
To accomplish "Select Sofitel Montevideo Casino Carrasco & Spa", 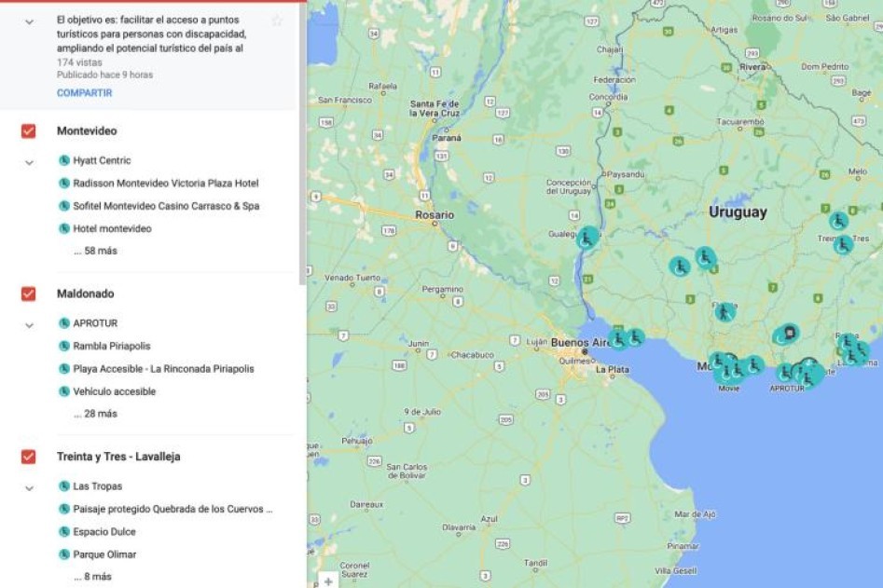I will 166,206.
